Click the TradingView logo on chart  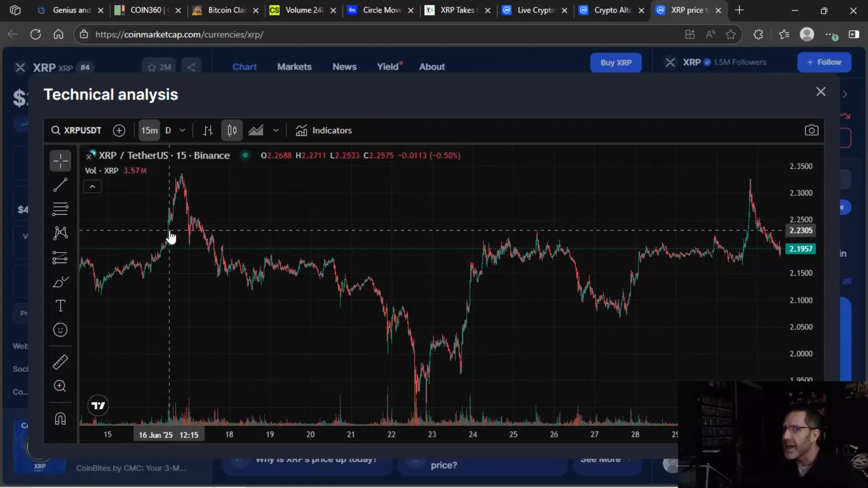tap(98, 405)
